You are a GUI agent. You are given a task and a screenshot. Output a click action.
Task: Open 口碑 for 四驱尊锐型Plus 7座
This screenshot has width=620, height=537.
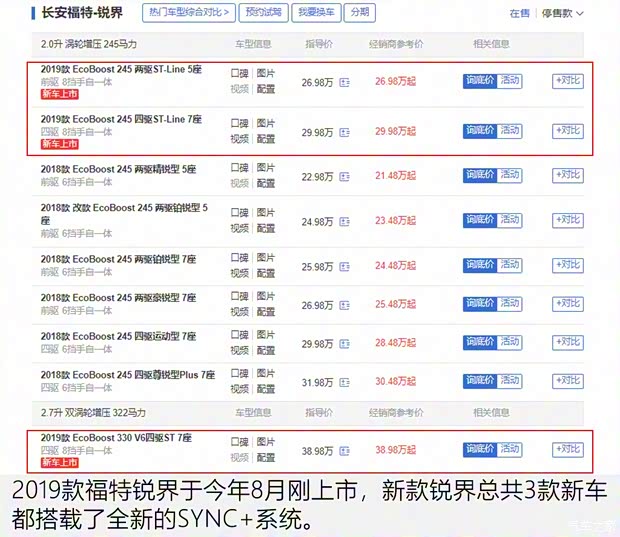pyautogui.click(x=240, y=373)
